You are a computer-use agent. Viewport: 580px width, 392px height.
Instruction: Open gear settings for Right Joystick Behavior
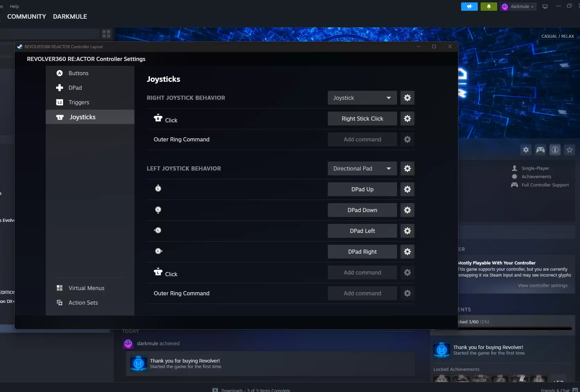(407, 98)
